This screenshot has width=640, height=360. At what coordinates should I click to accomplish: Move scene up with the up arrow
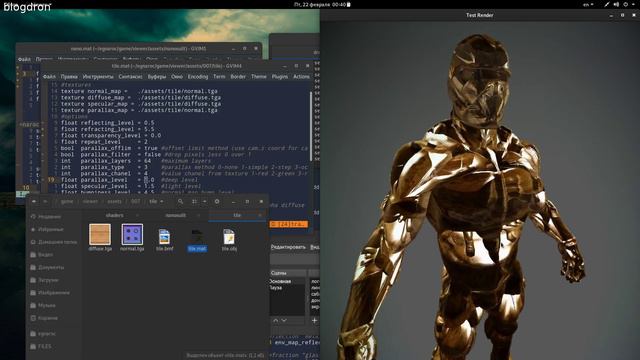[x=276, y=321]
